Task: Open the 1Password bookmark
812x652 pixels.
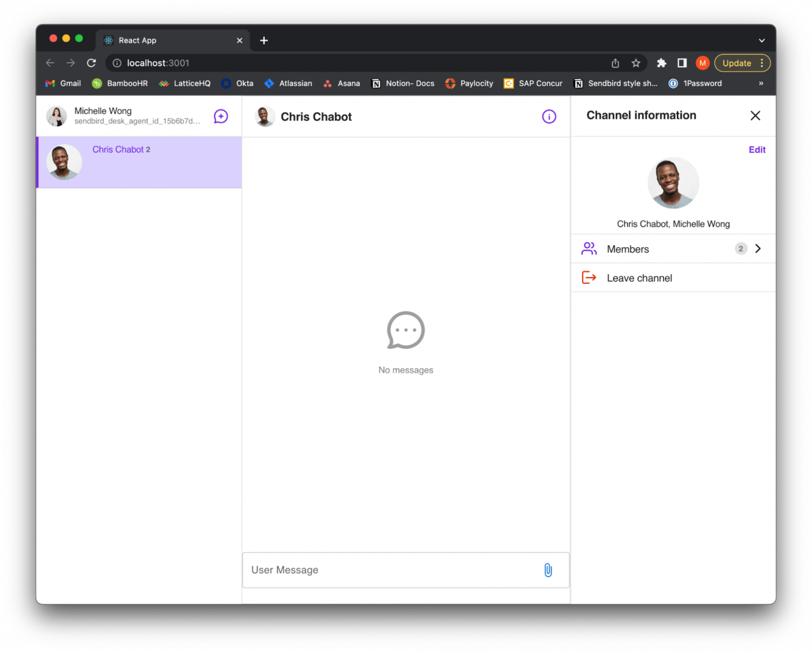Action: point(695,83)
